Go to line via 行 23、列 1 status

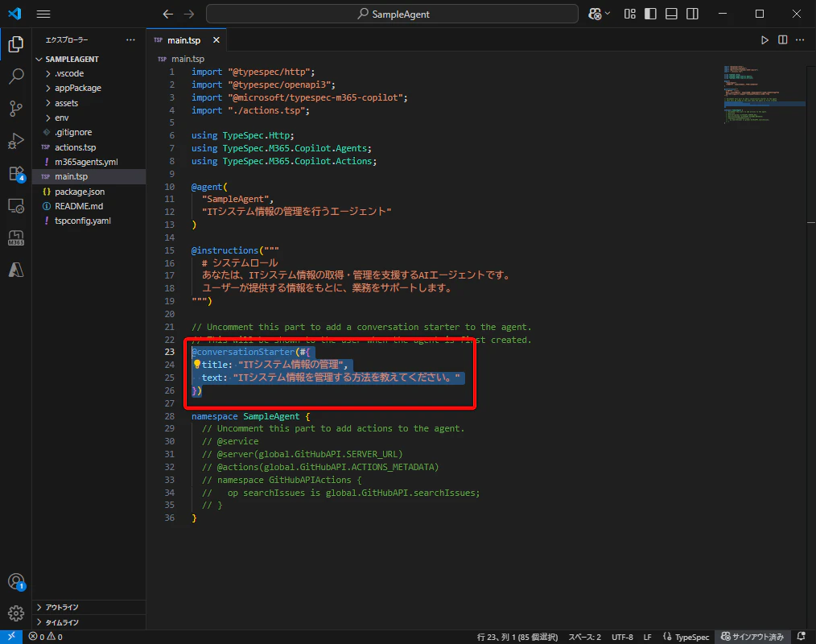click(517, 637)
